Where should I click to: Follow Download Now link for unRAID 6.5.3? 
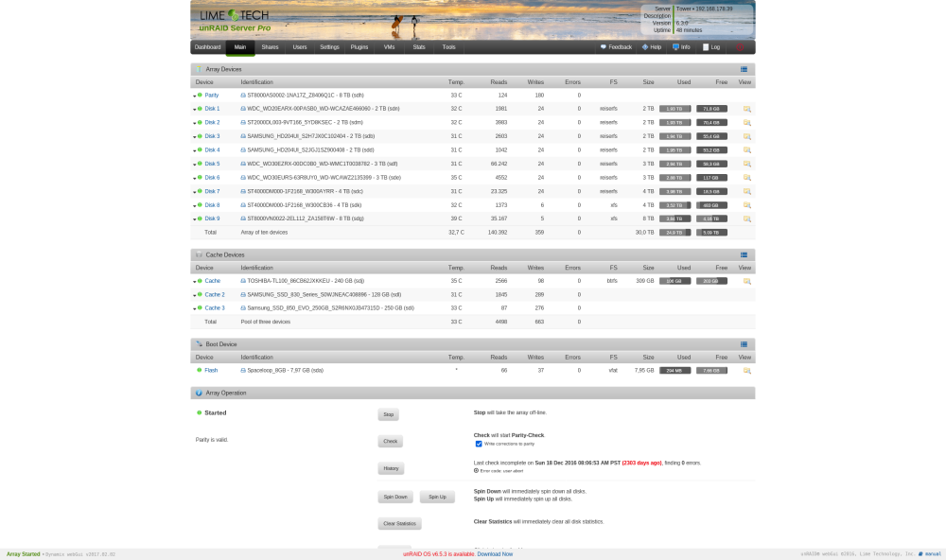495,554
